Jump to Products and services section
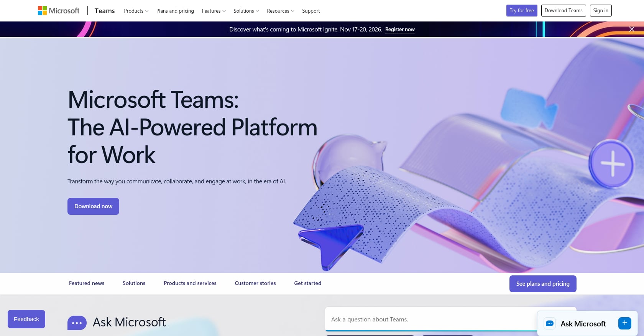This screenshot has width=644, height=336. click(x=190, y=283)
